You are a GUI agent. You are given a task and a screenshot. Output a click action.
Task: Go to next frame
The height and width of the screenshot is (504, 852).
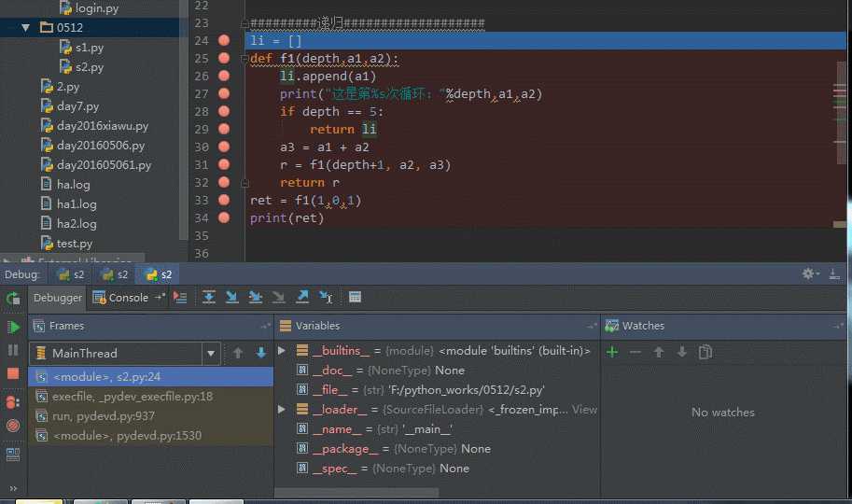(261, 353)
